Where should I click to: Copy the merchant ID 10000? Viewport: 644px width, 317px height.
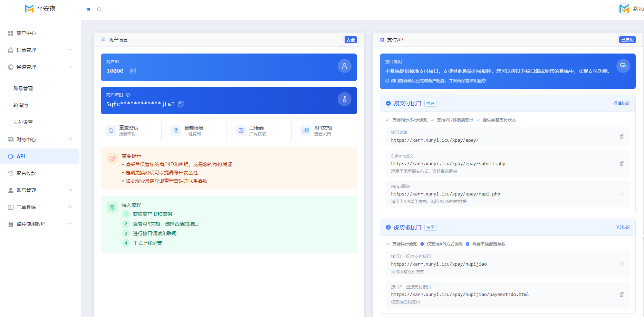(133, 70)
